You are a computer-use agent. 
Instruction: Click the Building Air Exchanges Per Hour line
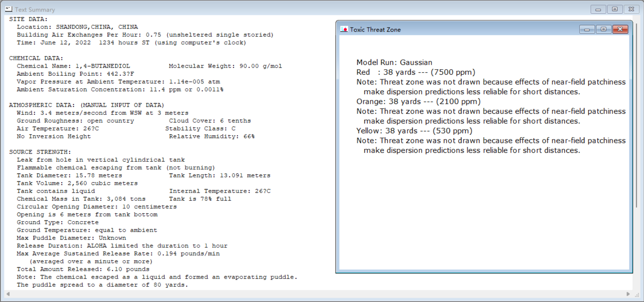[145, 35]
